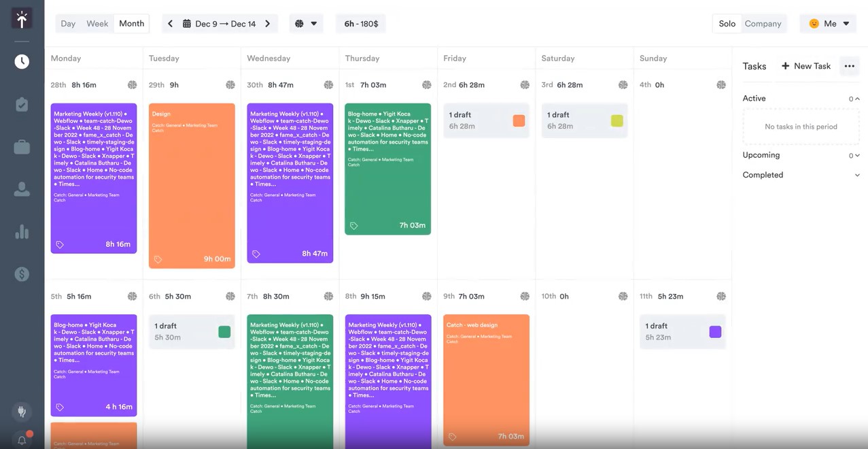Image resolution: width=868 pixels, height=449 pixels.
Task: Open the reports bar chart icon
Action: 21,231
